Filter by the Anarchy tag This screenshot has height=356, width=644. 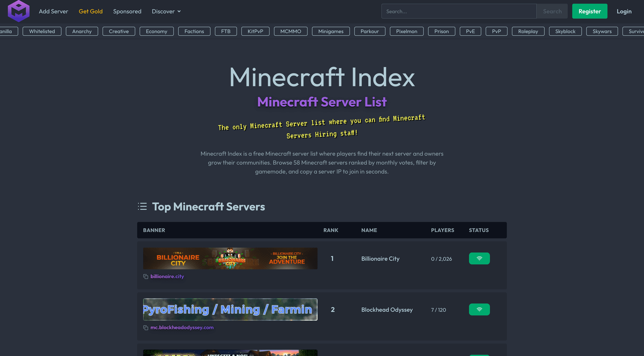[82, 31]
